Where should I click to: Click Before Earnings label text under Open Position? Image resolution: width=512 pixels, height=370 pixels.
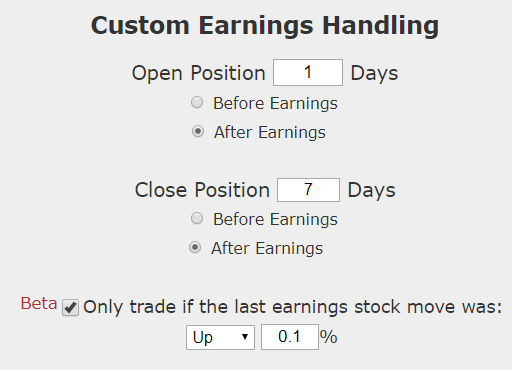coord(275,103)
